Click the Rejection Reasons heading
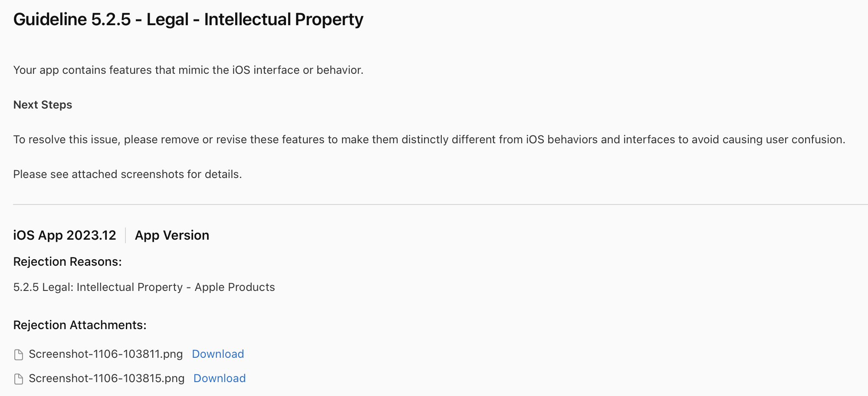Image resolution: width=868 pixels, height=396 pixels. tap(67, 262)
